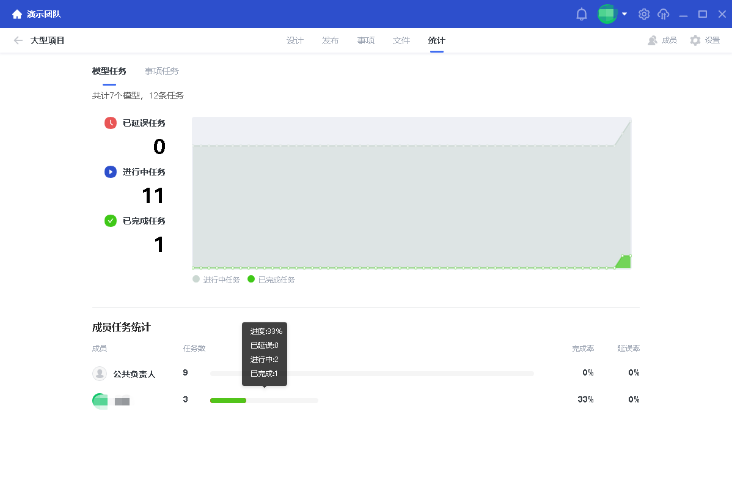
Task: Click the green completed segment in the chart
Action: tap(624, 262)
